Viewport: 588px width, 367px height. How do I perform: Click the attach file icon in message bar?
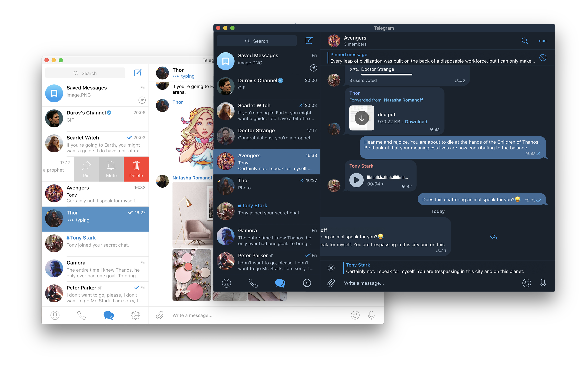(x=331, y=282)
